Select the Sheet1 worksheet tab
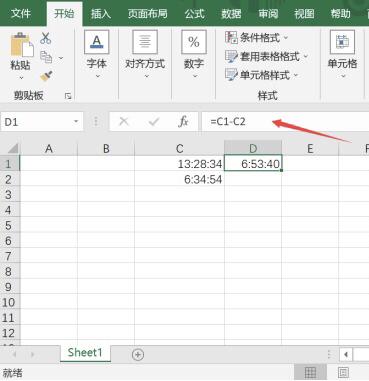 click(x=85, y=353)
